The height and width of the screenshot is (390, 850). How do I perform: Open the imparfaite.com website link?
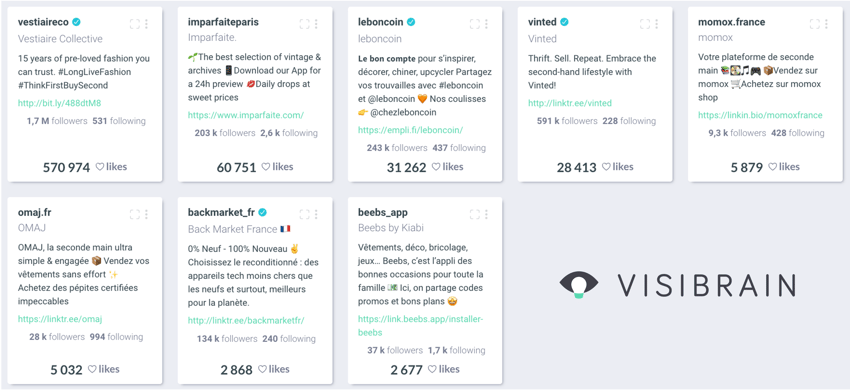tap(246, 115)
